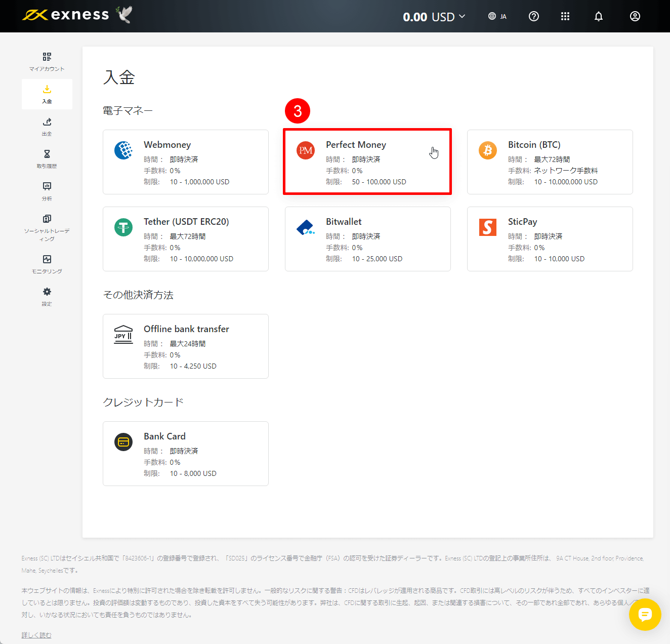Select the Perfect Money deposit method

367,162
